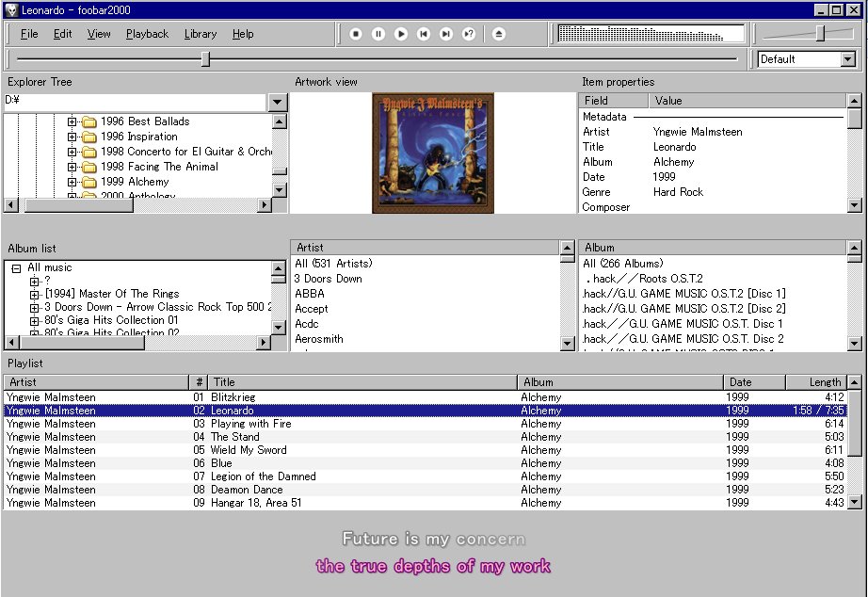Screen dimensions: 868x597
Task: Skip to the next track
Action: [446, 34]
